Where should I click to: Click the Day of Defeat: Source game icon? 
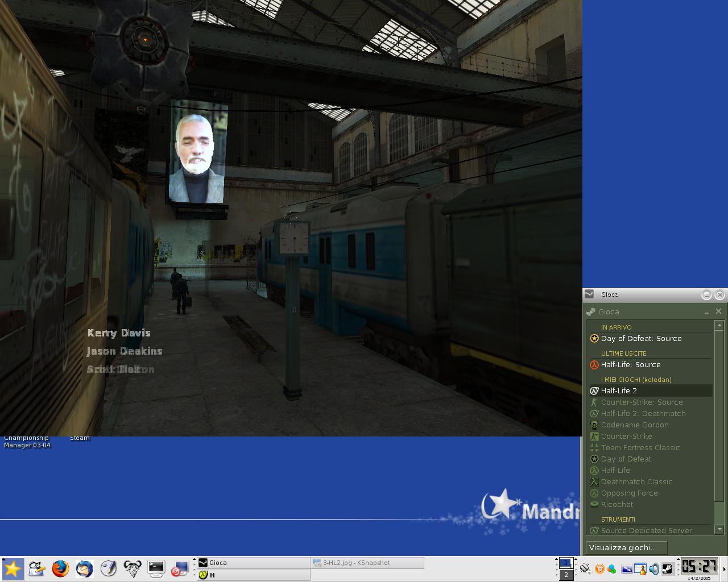point(594,338)
